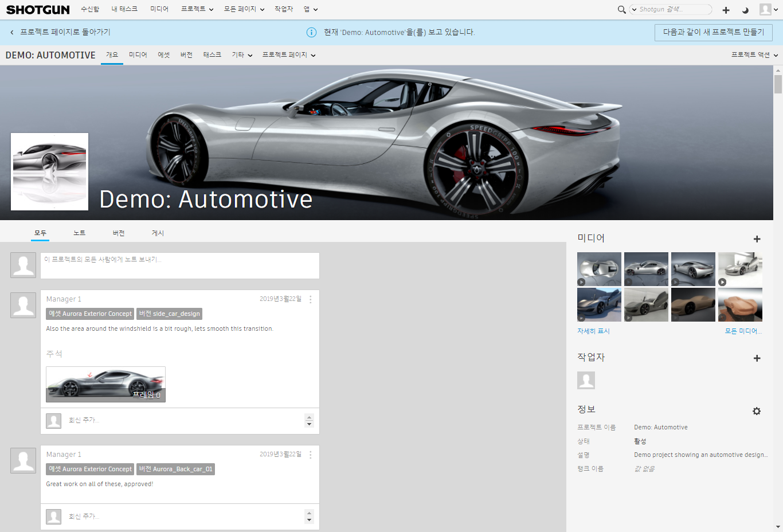Play the first media thumbnail's play icon
Screen dimensions: 783x532
581,282
